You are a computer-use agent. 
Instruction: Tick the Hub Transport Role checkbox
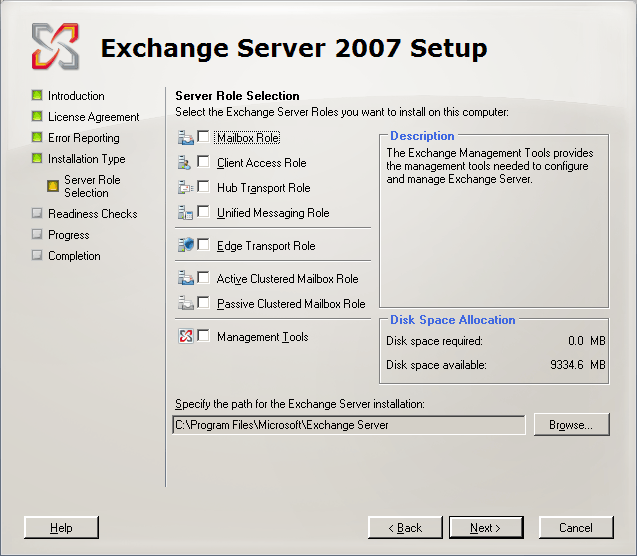203,186
